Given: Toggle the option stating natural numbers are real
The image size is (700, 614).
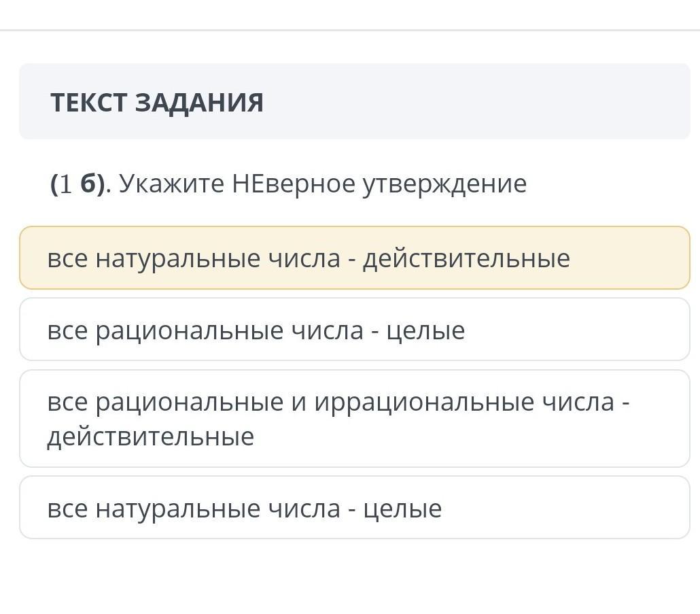Looking at the screenshot, I should [x=354, y=258].
